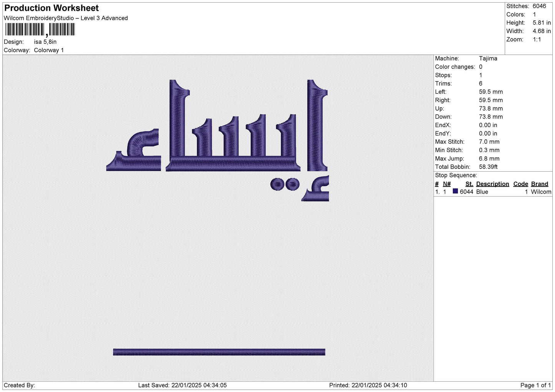This screenshot has height=392, width=555.
Task: Click the 'Wilcom EmbroideryStudio – Level 3 Advanced' subtitle
Action: [66, 18]
